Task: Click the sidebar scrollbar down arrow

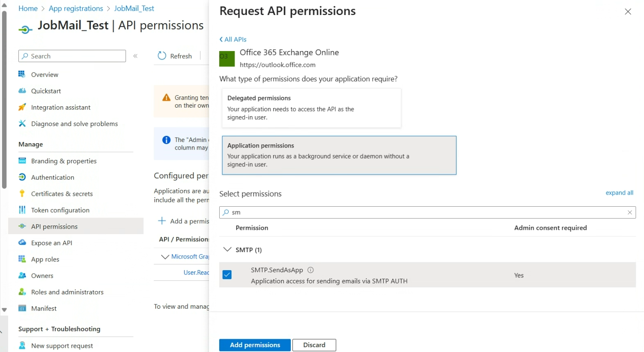Action: tap(4, 310)
